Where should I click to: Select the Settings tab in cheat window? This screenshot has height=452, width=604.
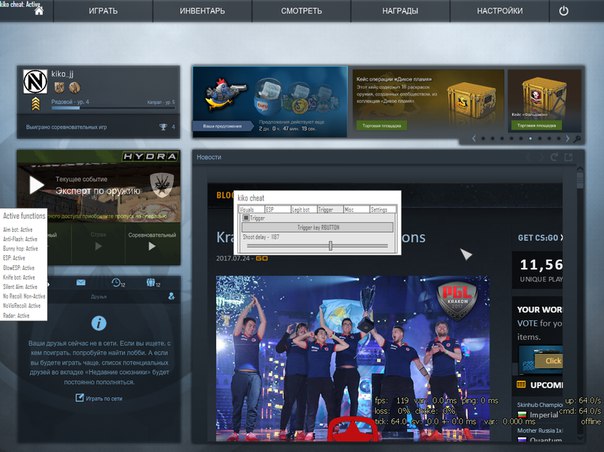[x=380, y=210]
